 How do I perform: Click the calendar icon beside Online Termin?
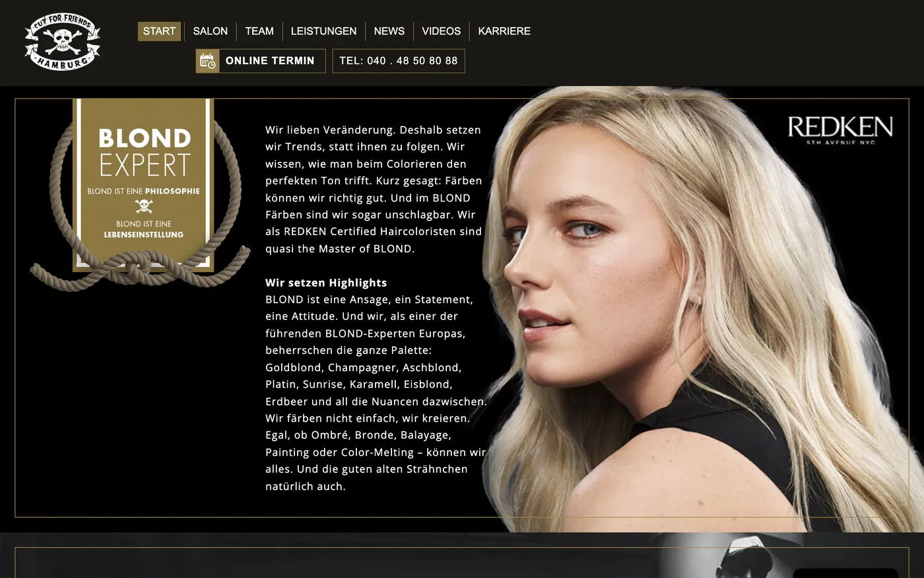click(x=207, y=61)
